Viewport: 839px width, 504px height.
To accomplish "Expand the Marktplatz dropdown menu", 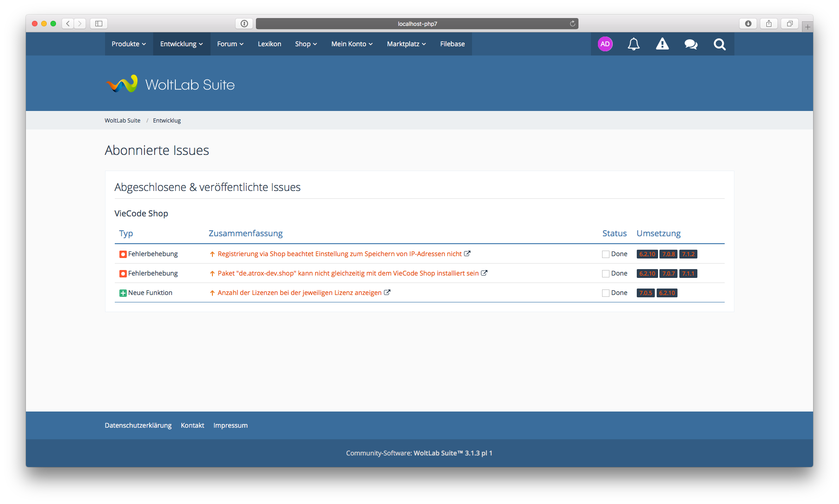I will tap(406, 44).
